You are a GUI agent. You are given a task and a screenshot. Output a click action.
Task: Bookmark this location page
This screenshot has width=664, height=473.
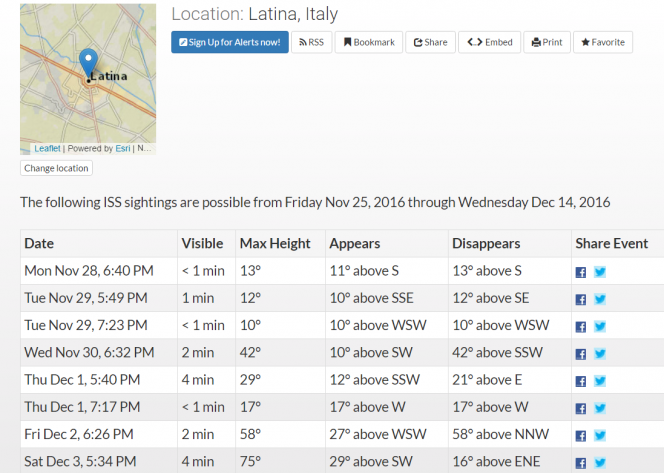pyautogui.click(x=369, y=42)
